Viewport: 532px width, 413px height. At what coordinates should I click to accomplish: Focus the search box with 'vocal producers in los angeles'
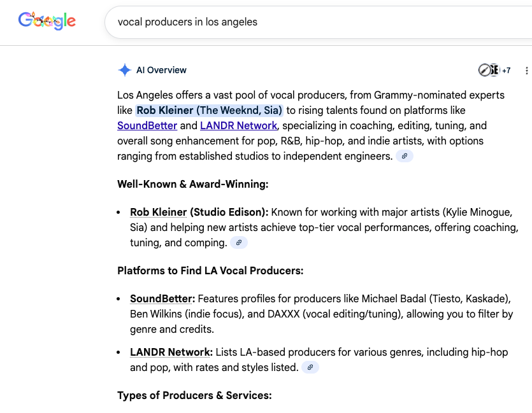[x=318, y=22]
